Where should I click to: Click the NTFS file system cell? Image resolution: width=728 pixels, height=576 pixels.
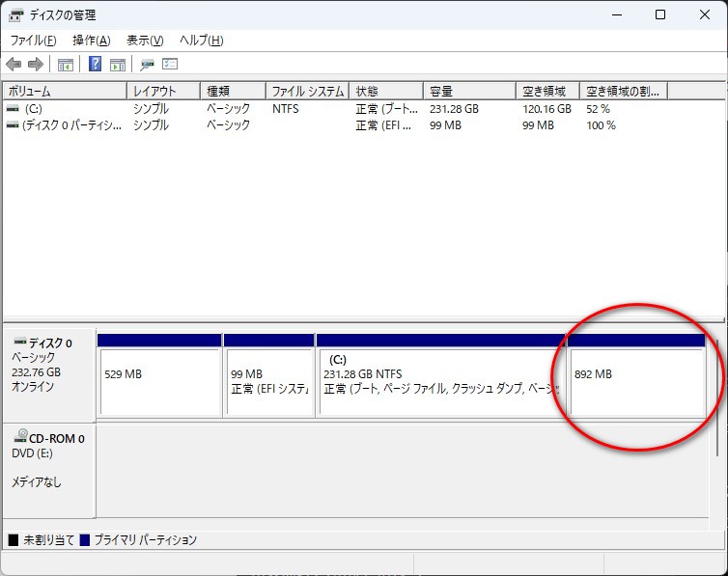[x=286, y=109]
